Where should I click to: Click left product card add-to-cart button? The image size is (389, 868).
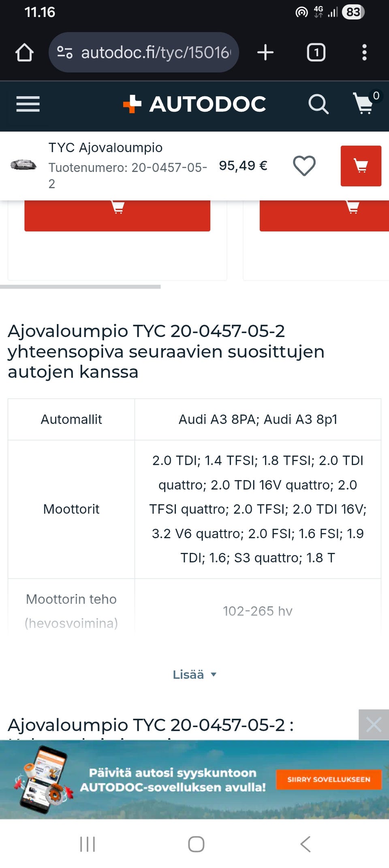click(x=117, y=216)
